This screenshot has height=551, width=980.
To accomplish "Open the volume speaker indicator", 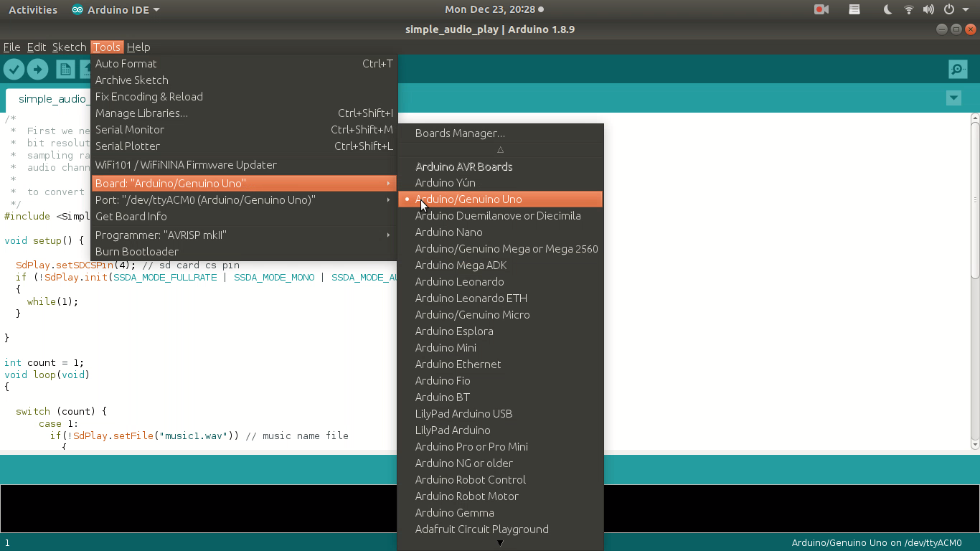I will pos(929,9).
